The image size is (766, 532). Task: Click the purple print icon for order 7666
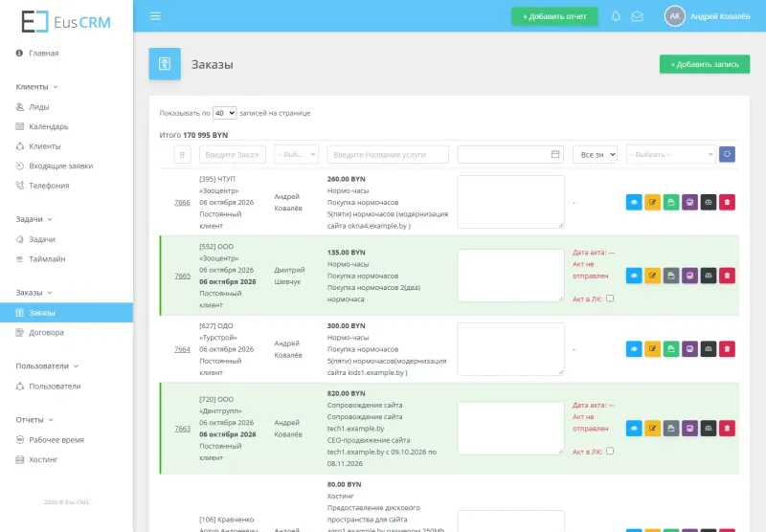click(x=689, y=202)
